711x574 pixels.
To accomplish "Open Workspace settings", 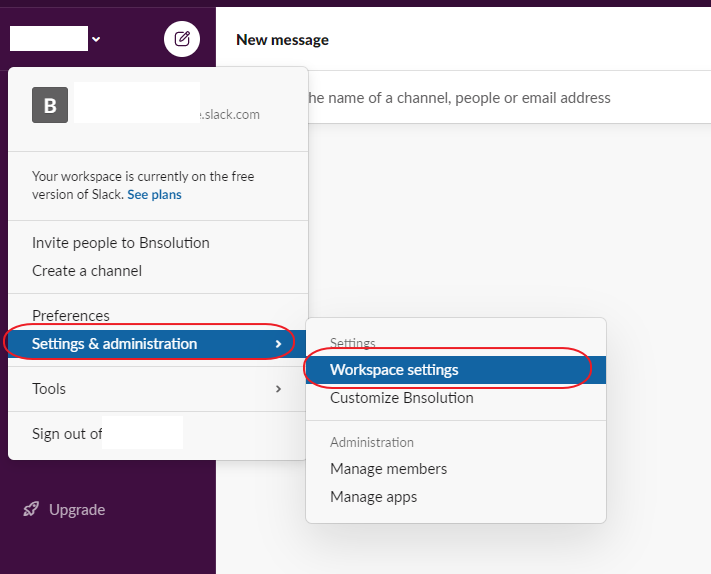I will [456, 370].
